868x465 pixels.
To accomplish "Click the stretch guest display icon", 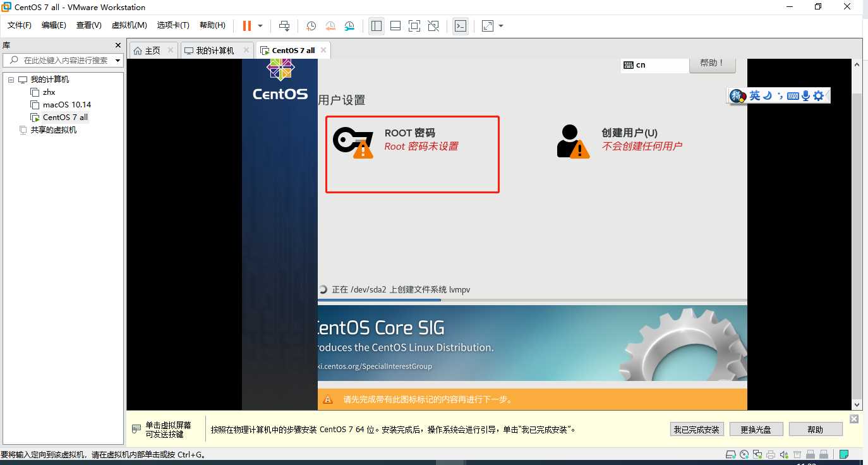I will point(488,26).
